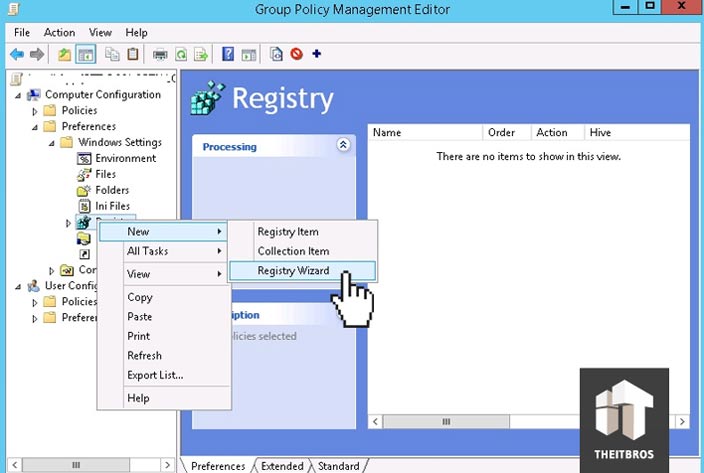This screenshot has height=473, width=704.
Task: Click the list view scroll left arrow
Action: click(375, 422)
